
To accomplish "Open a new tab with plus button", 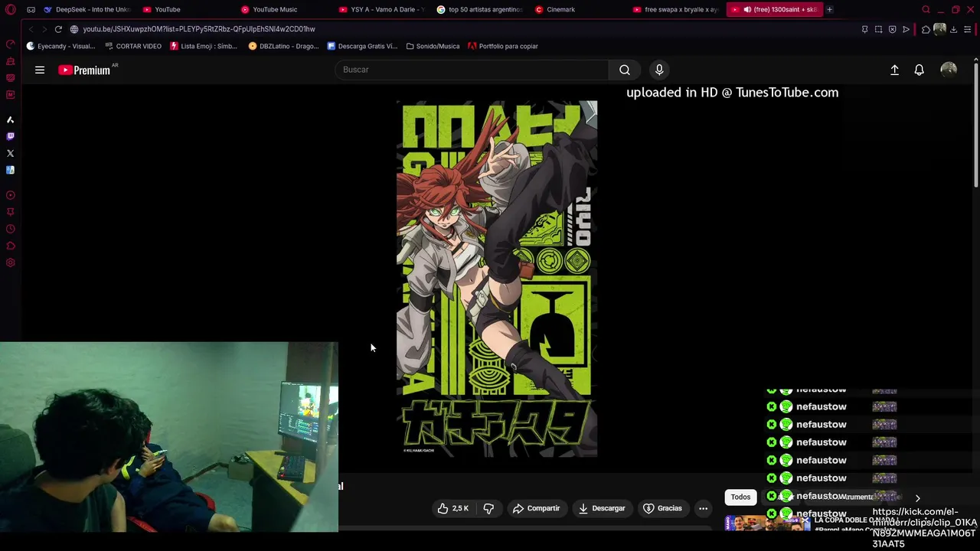I will (829, 9).
